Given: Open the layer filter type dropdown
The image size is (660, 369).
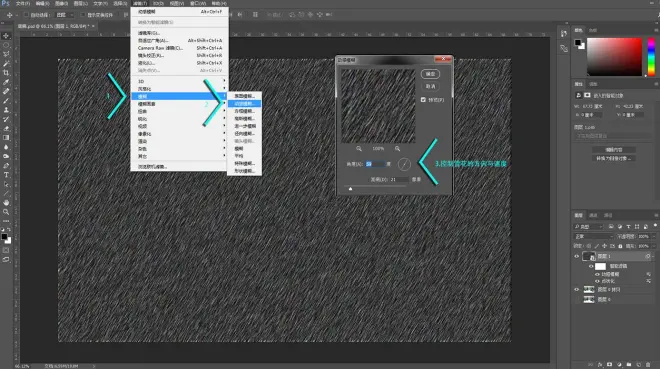Looking at the screenshot, I should (x=589, y=227).
